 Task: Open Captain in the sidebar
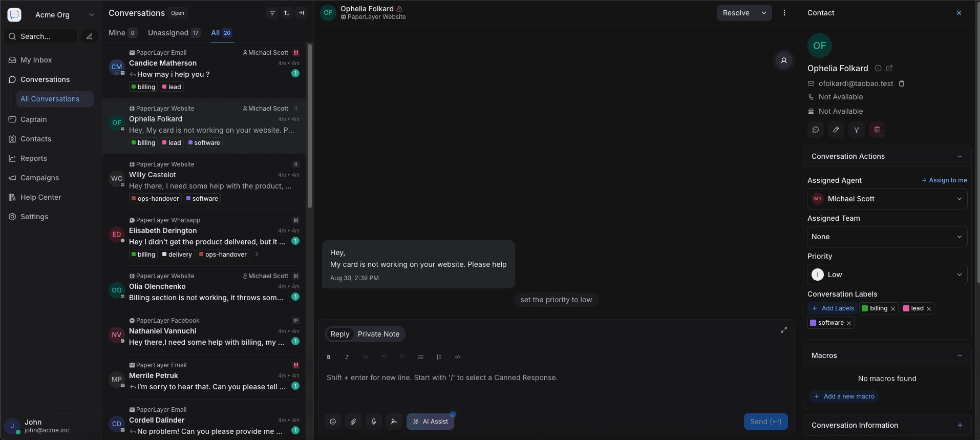coord(51,119)
